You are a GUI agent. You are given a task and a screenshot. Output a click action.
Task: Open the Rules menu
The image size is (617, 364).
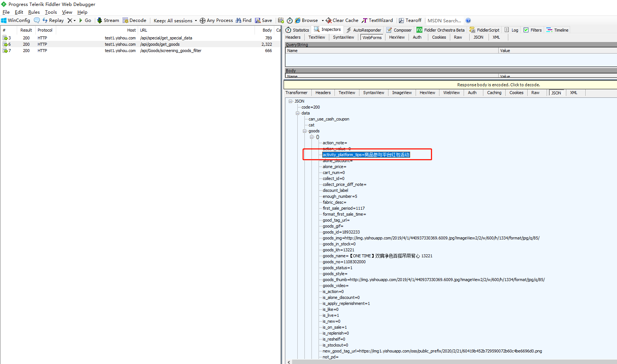[x=34, y=12]
